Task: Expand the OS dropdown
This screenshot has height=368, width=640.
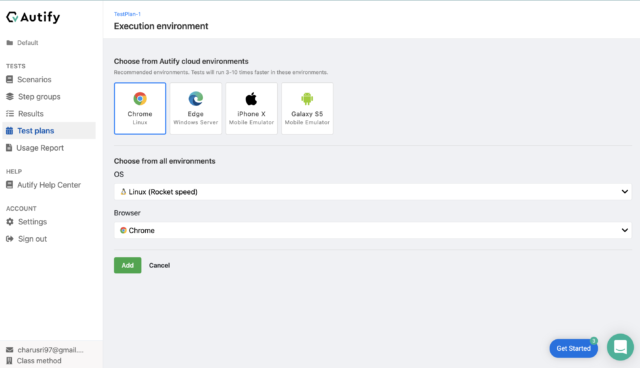Action: (373, 192)
